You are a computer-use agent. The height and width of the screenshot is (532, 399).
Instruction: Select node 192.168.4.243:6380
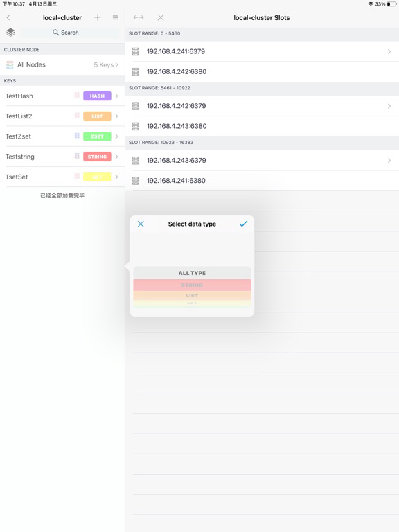(x=262, y=127)
